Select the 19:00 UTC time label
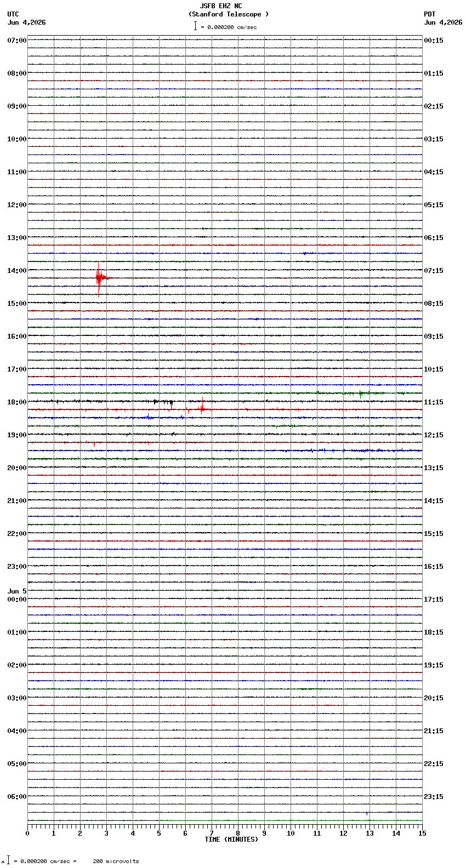This screenshot has width=466, height=868. [x=17, y=435]
